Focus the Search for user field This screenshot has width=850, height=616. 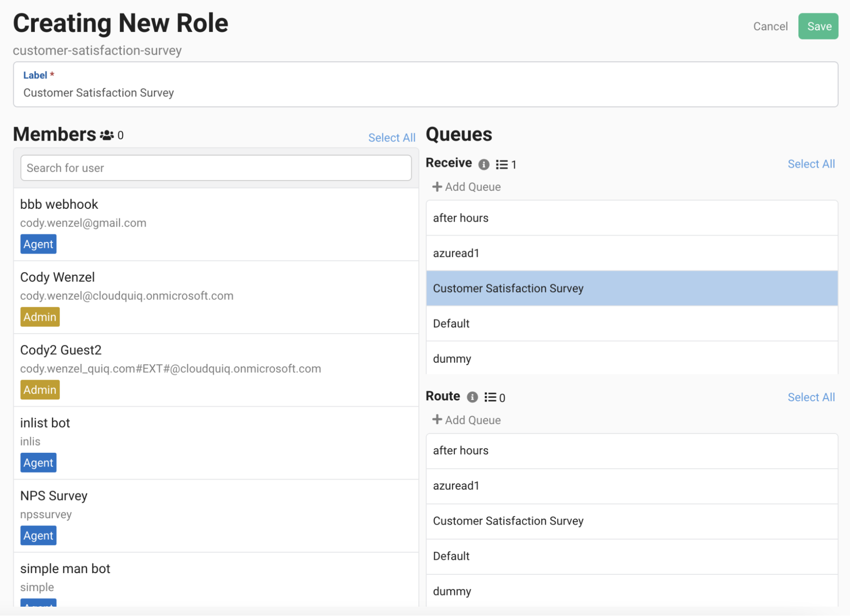tap(216, 168)
